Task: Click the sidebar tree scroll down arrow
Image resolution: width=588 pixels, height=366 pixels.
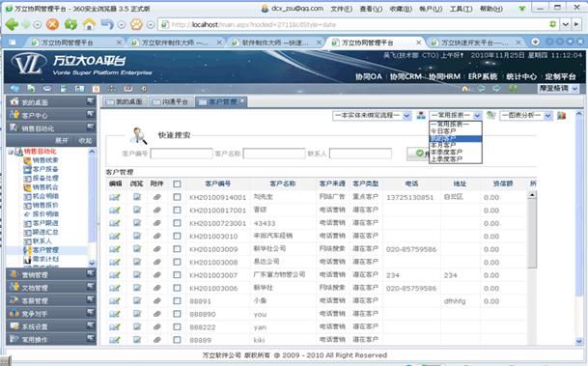Action: [92, 264]
